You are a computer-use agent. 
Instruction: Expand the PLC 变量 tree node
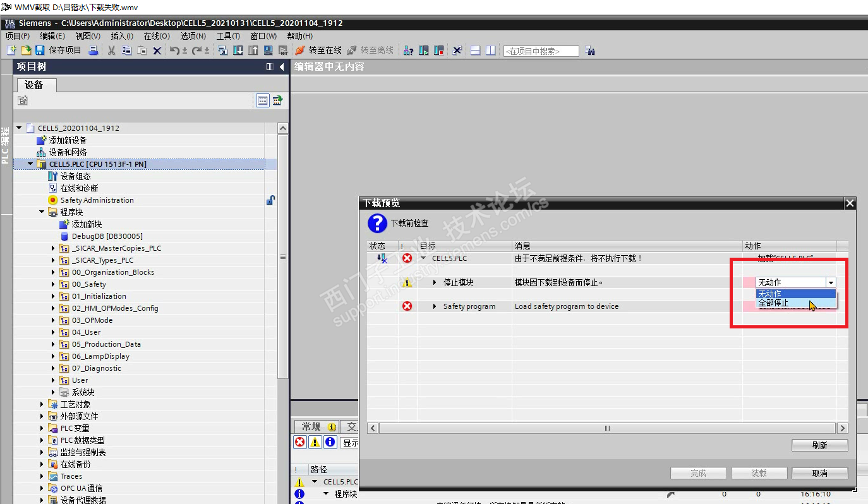point(42,428)
